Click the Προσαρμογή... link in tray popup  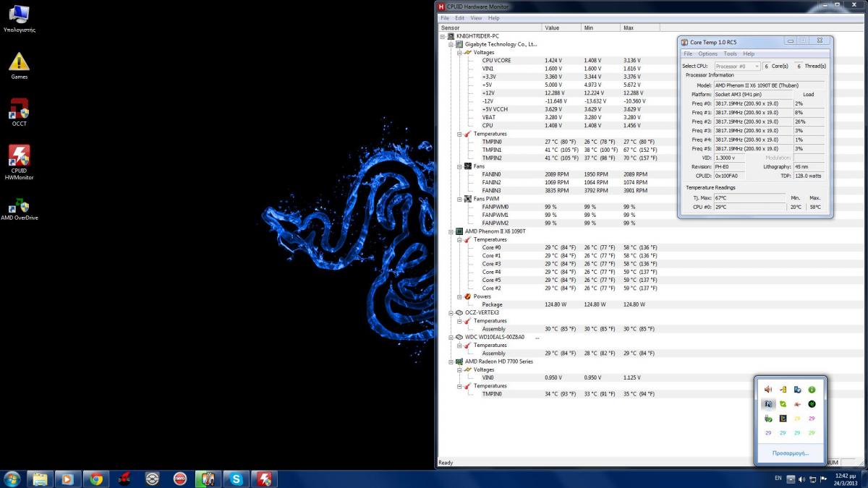pos(791,453)
